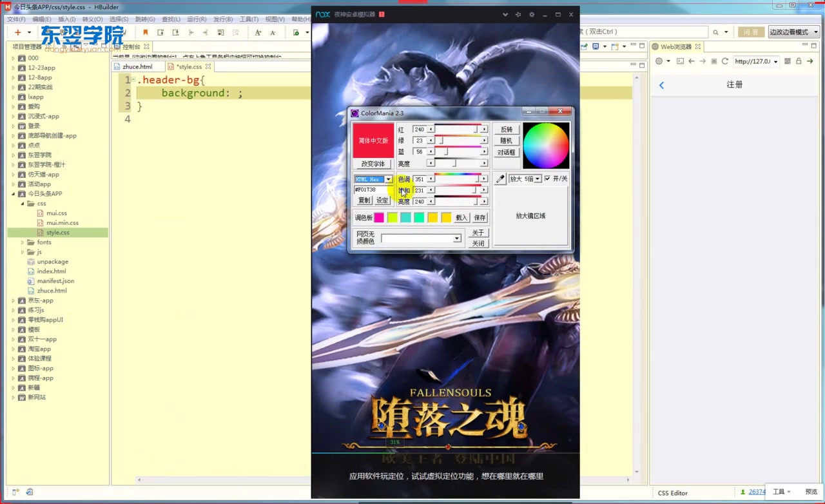Open the 编辑(E) menu
The image size is (825, 504).
[42, 19]
